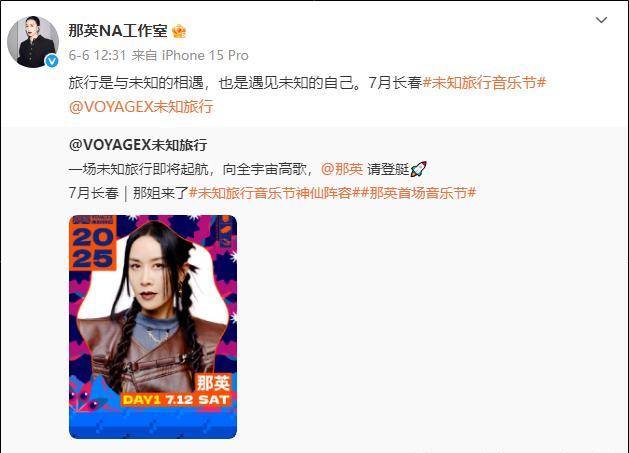Open the @VOYAGEX未知旅行 mention in the post text
Image resolution: width=629 pixels, height=453 pixels.
pos(141,107)
